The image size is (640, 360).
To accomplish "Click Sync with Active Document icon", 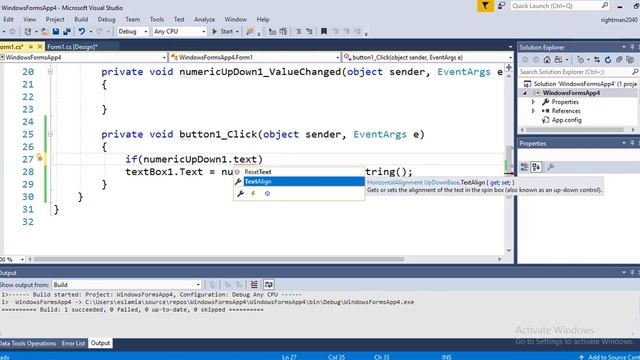I will point(597,60).
